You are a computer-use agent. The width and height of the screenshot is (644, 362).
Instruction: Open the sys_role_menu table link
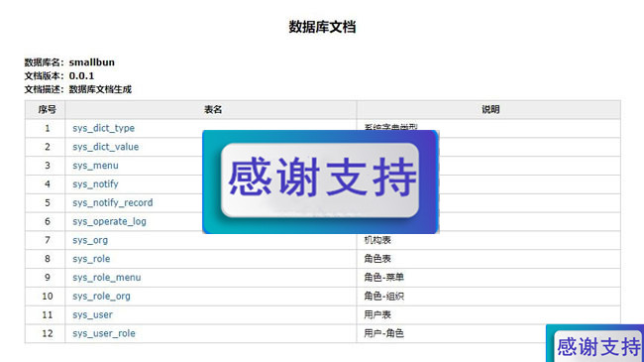pyautogui.click(x=106, y=278)
